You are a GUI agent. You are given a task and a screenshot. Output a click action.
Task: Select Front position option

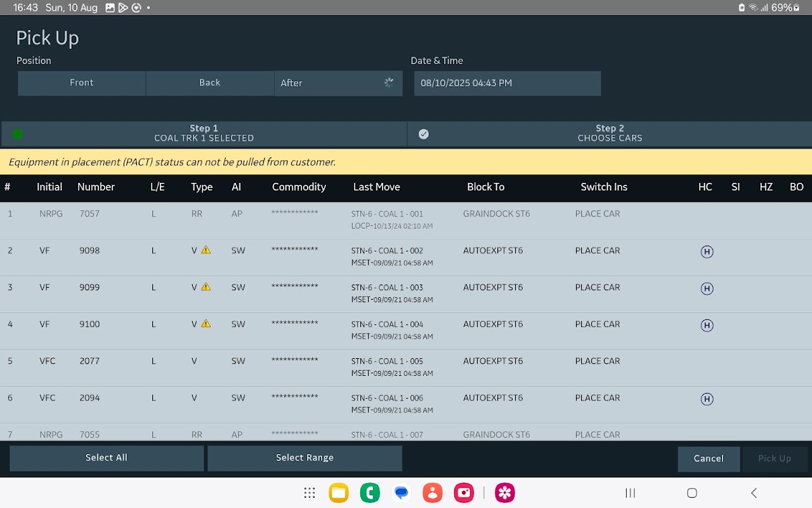(x=82, y=83)
